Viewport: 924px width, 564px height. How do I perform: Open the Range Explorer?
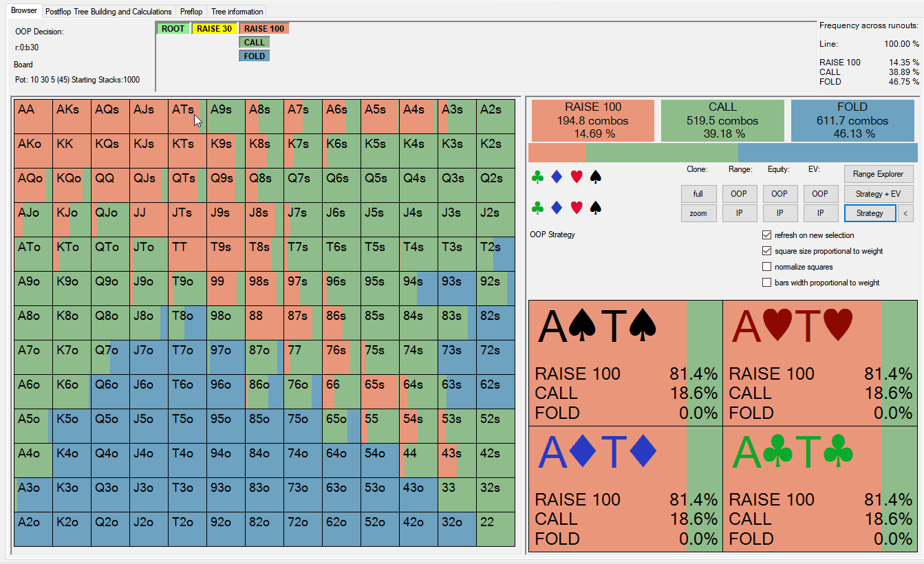(x=878, y=174)
